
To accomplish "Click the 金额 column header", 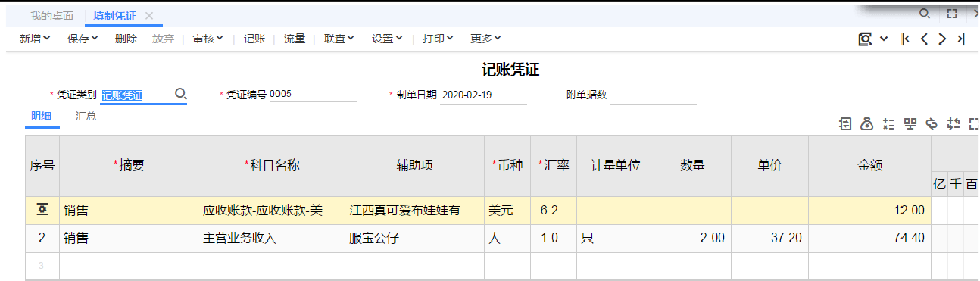I will [869, 166].
